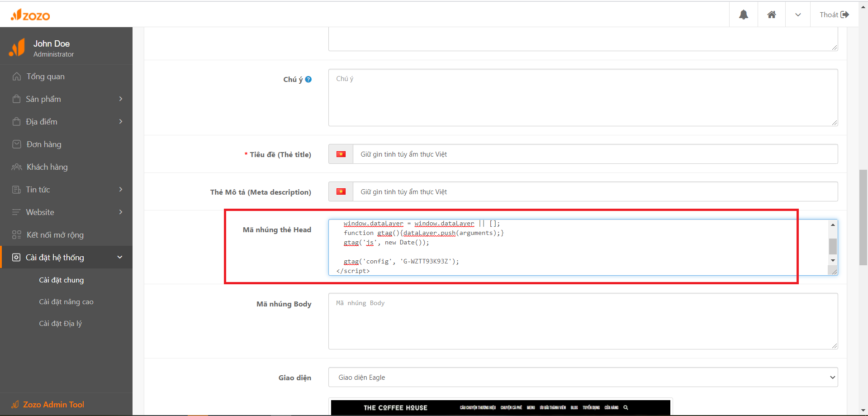Click Vietnamese flag beside Meta description field
Viewport: 868px width, 416px height.
click(x=341, y=191)
